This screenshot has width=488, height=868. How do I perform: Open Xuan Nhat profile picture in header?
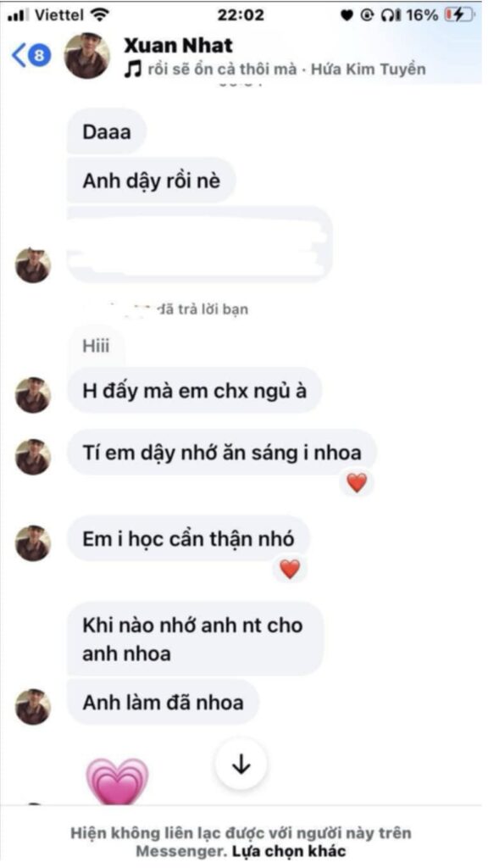tap(87, 56)
